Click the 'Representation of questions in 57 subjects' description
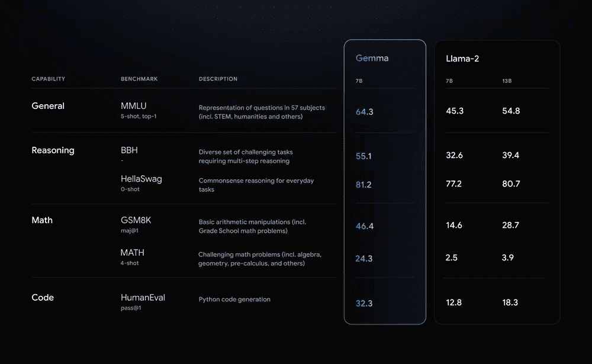The image size is (592, 364). (x=262, y=112)
